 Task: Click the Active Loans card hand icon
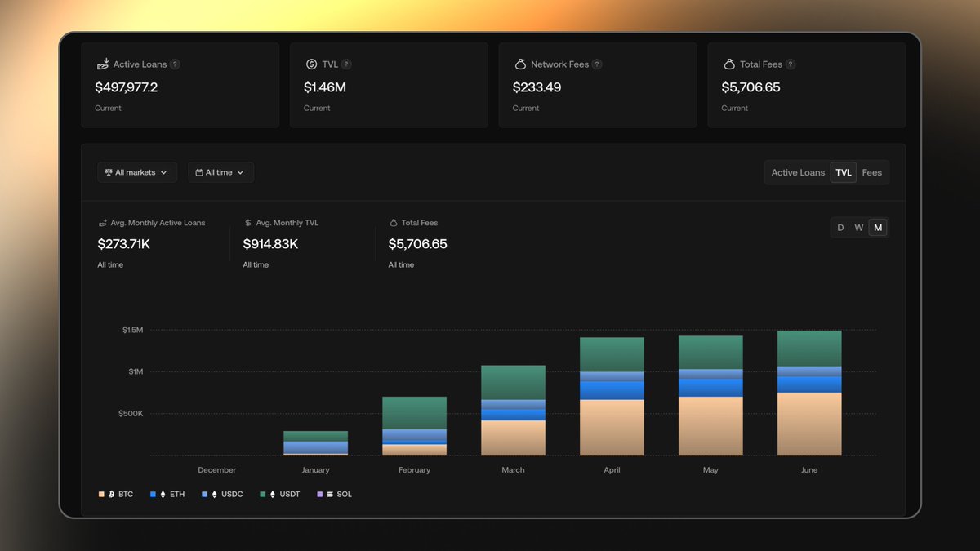coord(103,64)
